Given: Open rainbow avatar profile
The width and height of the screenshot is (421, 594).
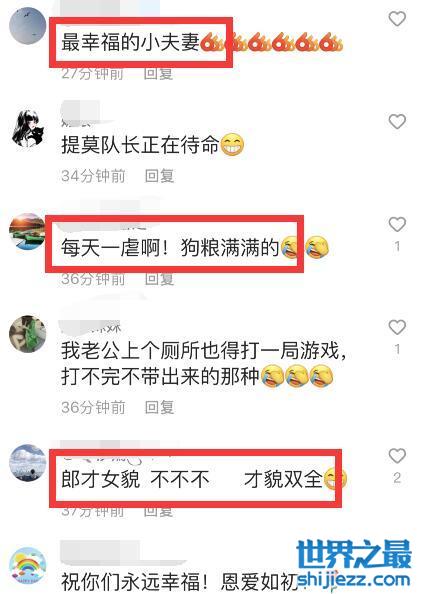Looking at the screenshot, I should 27,565.
